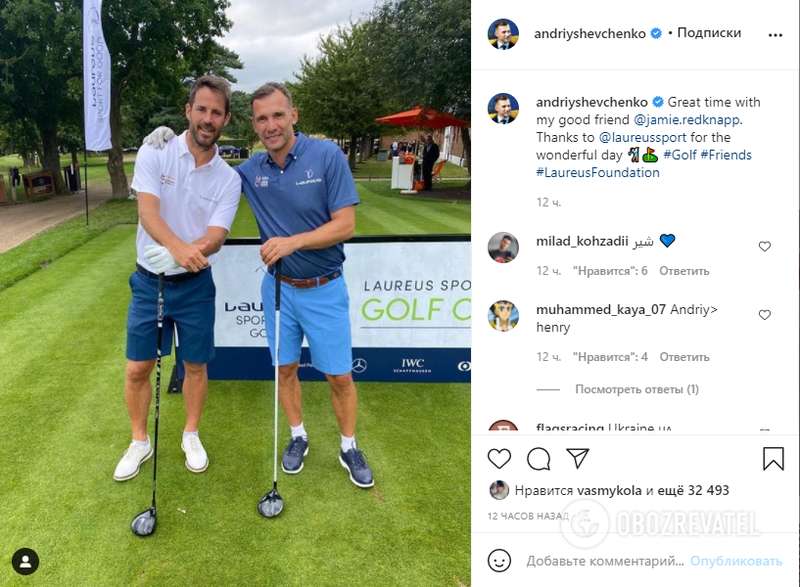Share post via paper plane icon
Screen dimensions: 800x587
[x=578, y=458]
